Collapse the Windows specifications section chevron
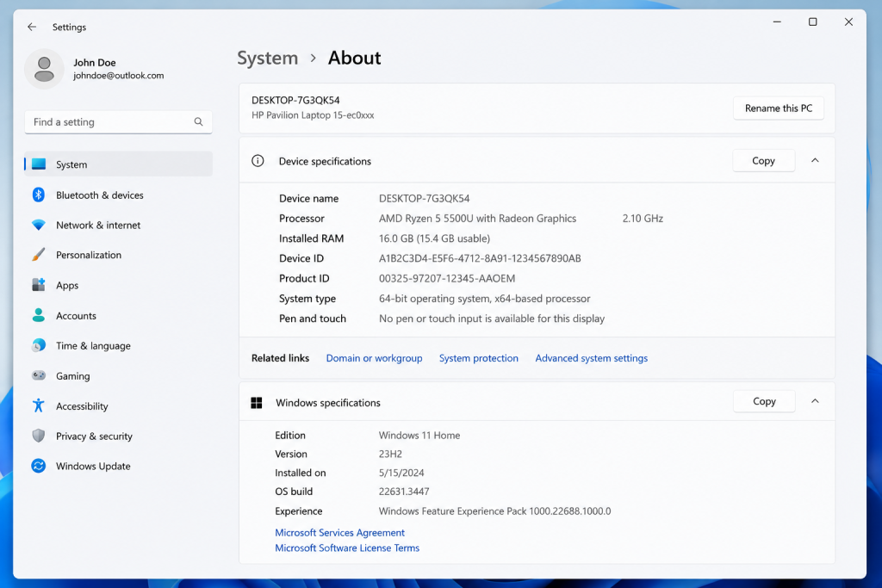 pos(815,401)
